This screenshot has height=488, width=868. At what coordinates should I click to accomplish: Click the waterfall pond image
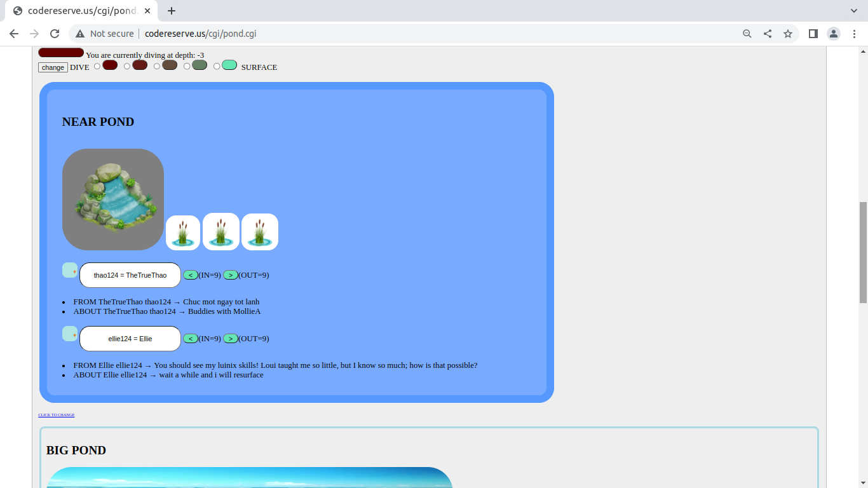[113, 200]
